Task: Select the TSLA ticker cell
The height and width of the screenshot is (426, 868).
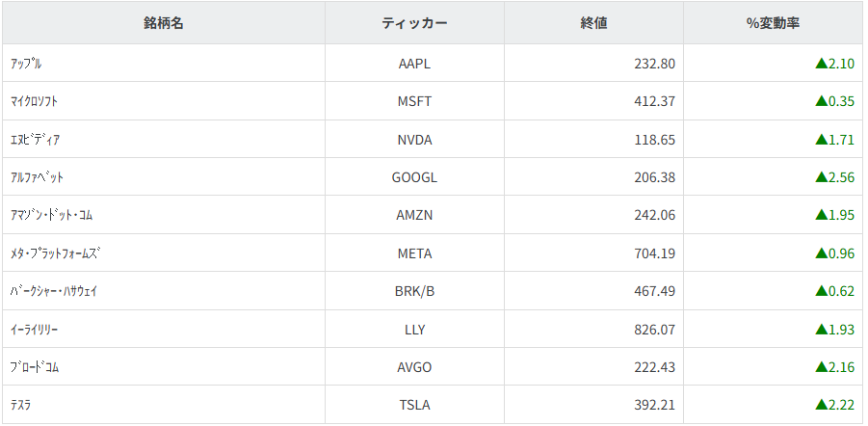Action: point(414,406)
